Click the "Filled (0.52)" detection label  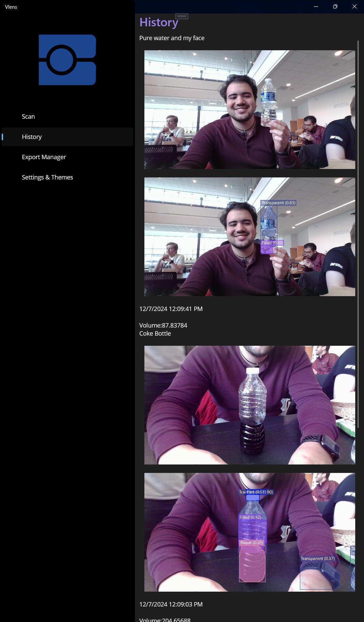[250, 517]
